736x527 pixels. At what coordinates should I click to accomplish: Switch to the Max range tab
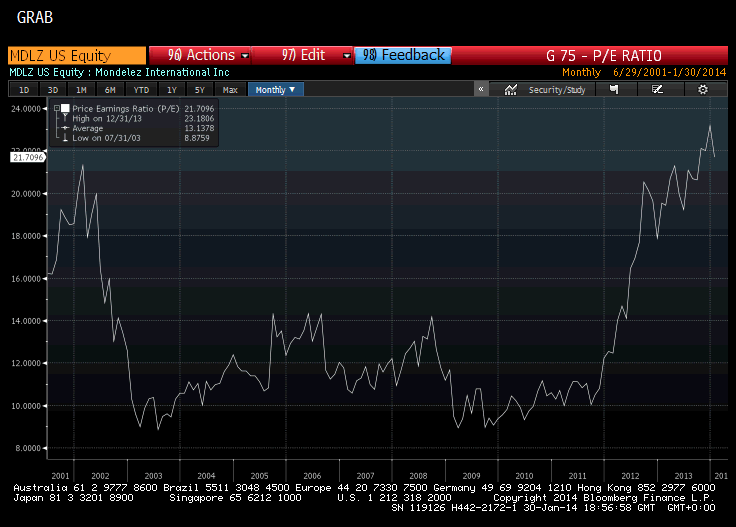click(x=230, y=90)
